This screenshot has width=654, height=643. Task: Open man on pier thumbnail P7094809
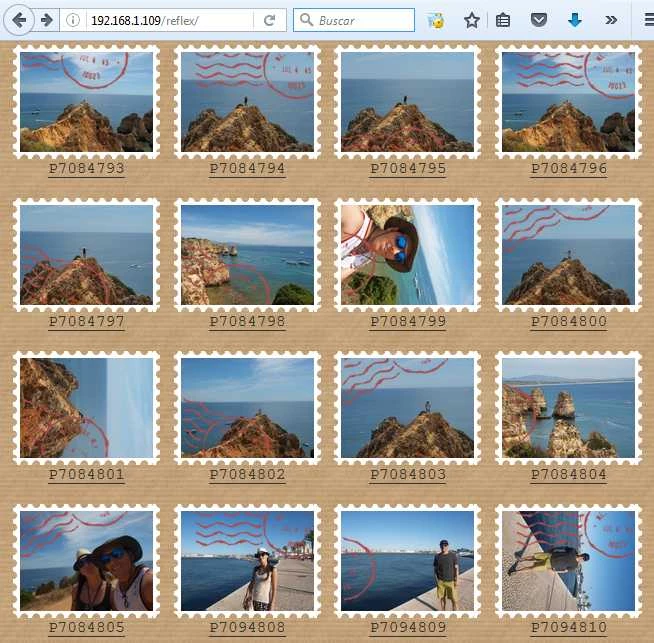tap(407, 561)
